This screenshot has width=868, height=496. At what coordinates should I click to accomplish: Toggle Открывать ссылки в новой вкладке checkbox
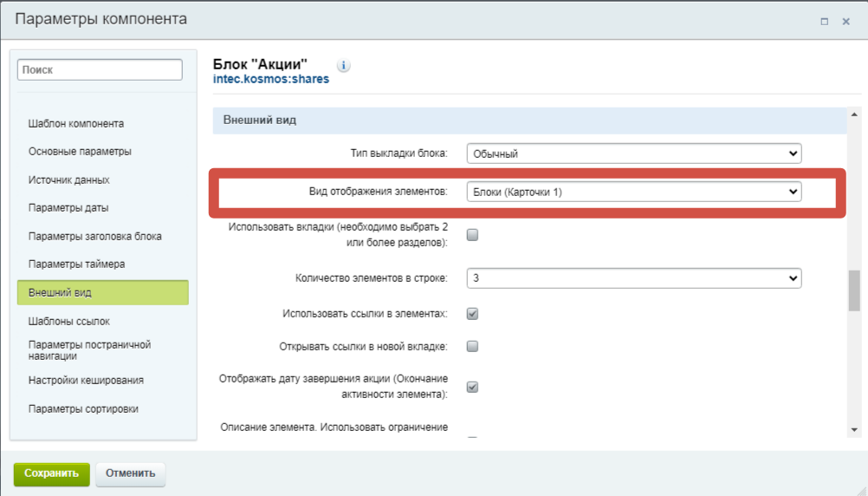(472, 346)
